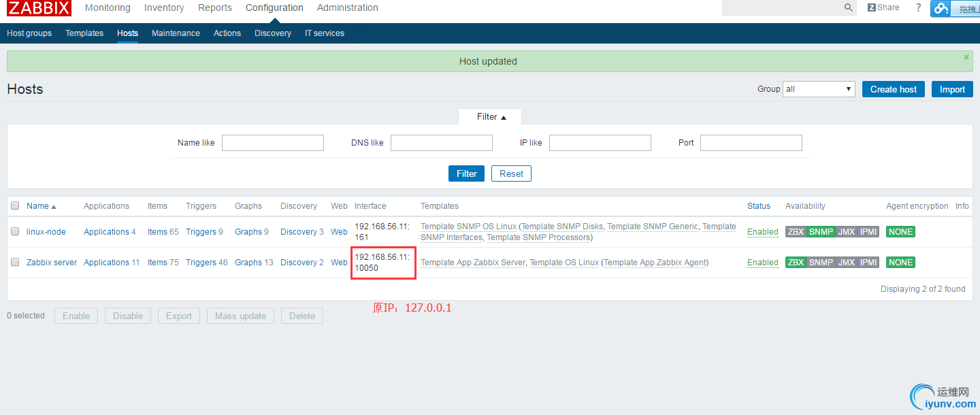Screen dimensions: 980x415
Task: Open Graphs for Zabbix server
Action: pos(248,263)
